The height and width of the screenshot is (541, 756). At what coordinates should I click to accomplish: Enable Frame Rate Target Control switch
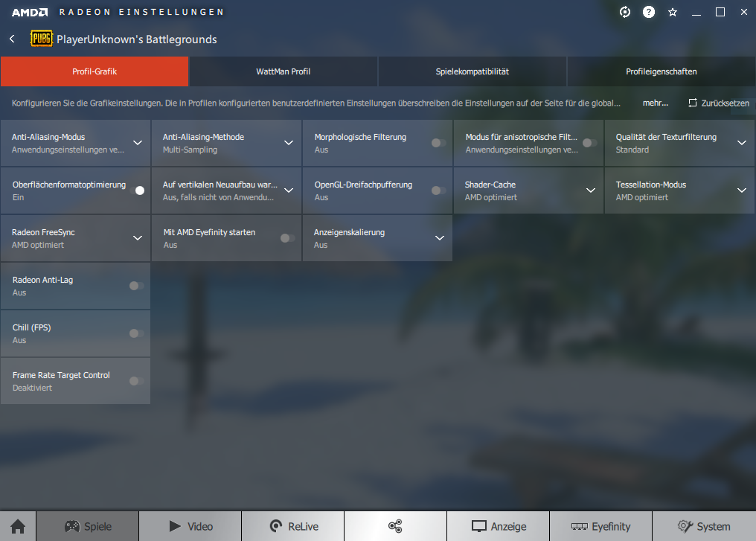[x=136, y=381]
